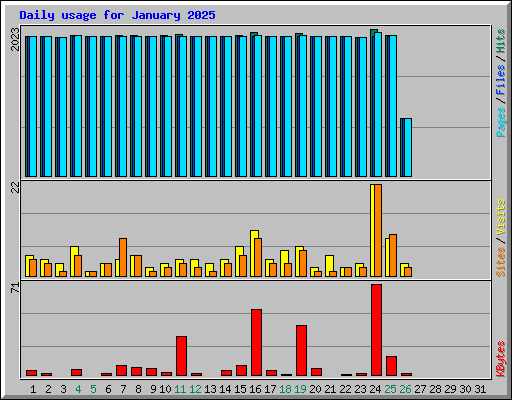Viewport: 512px width, 400px height.
Task: Click the orange Sites bar for day 24
Action: pos(378,230)
